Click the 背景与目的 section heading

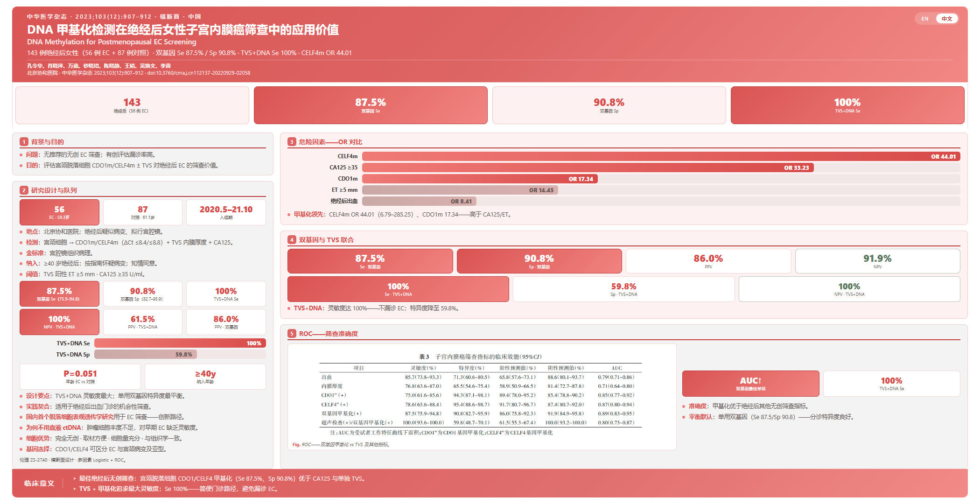click(48, 142)
